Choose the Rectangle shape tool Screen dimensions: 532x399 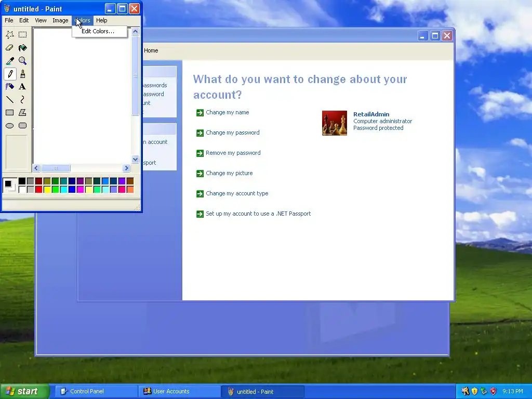click(10, 112)
